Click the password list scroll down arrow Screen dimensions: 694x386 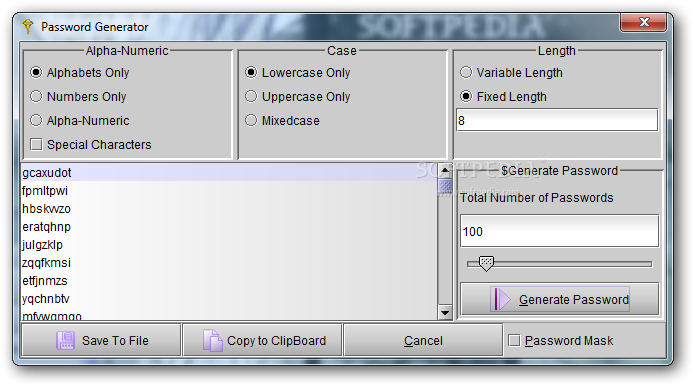point(445,313)
